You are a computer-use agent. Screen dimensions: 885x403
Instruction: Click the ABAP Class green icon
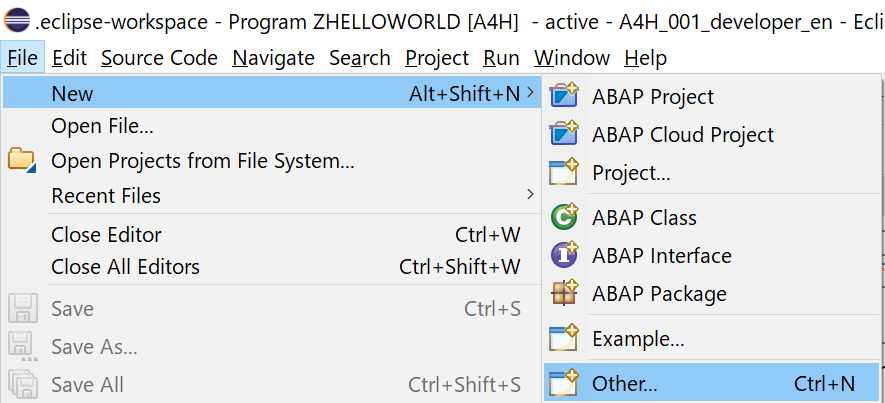564,216
